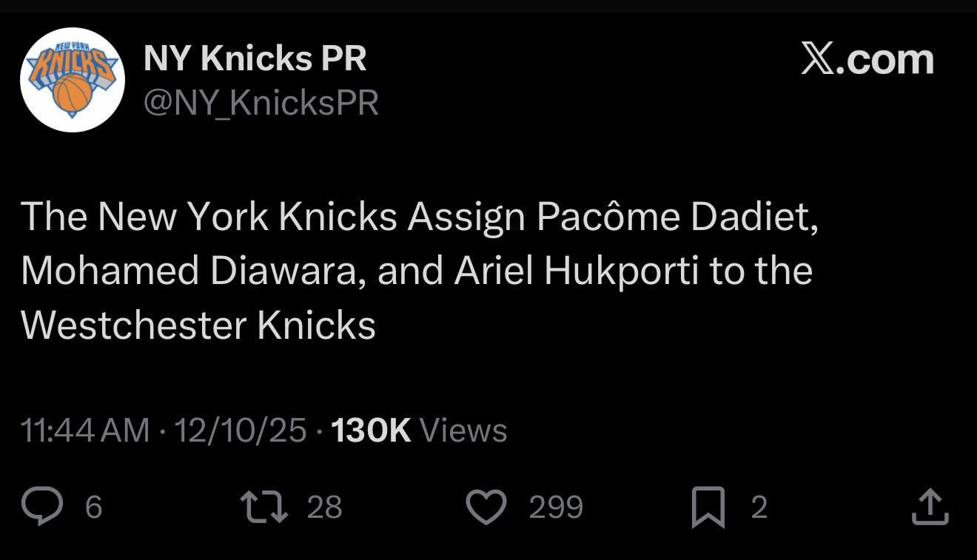Like the tweet using the heart icon
Image resolution: width=977 pixels, height=560 pixels.
coord(486,506)
